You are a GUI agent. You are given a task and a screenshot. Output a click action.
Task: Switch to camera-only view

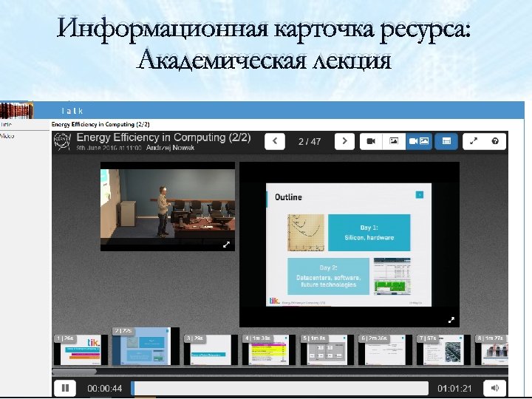(371, 141)
